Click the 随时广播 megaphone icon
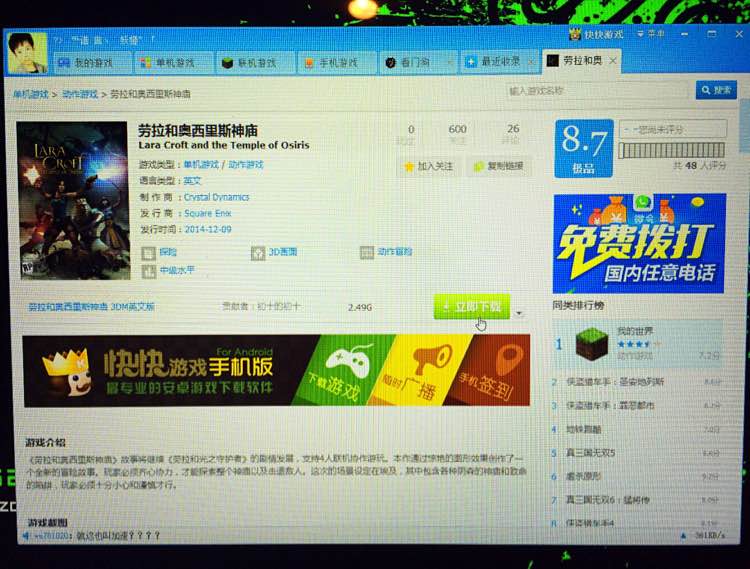 point(430,360)
